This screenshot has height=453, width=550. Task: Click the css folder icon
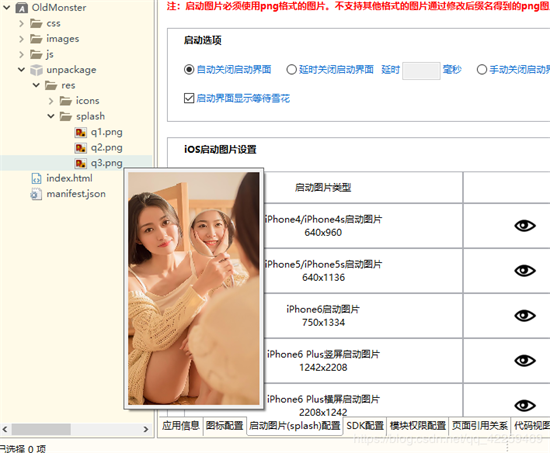[x=36, y=24]
